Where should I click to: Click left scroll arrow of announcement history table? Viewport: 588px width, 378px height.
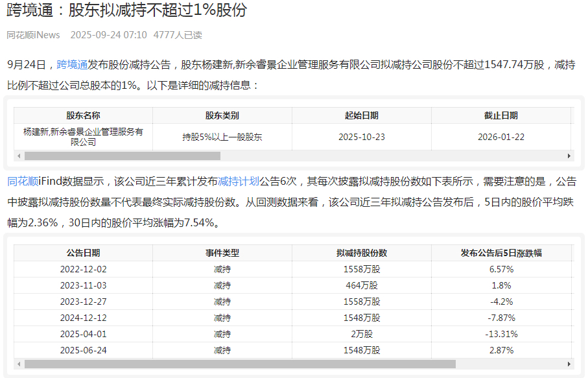[x=19, y=364]
